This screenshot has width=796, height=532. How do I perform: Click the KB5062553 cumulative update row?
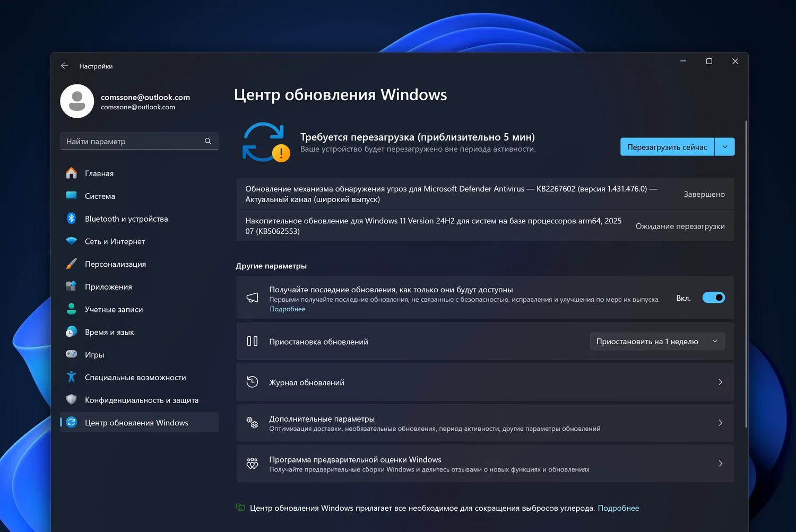(x=485, y=226)
